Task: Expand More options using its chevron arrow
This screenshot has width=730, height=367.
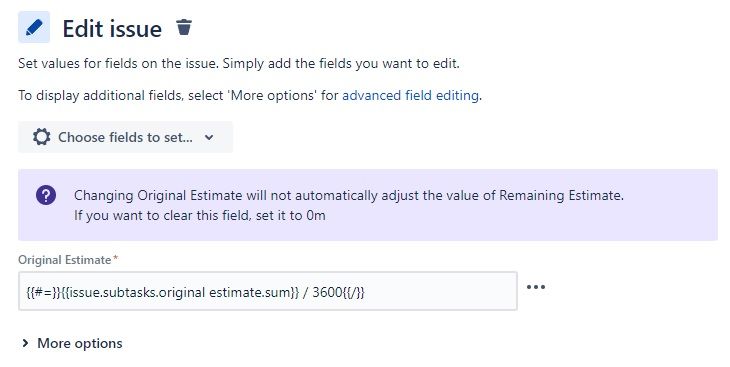Action: [x=25, y=343]
